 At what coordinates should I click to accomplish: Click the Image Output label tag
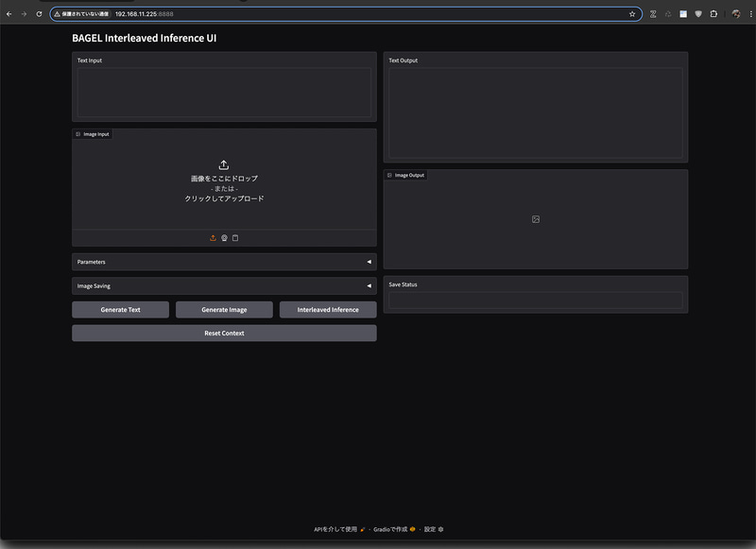point(405,175)
